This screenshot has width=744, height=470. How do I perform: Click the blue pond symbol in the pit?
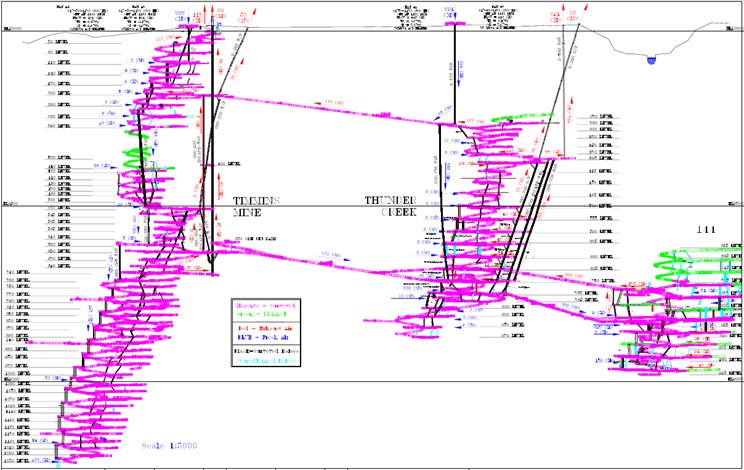coord(652,61)
